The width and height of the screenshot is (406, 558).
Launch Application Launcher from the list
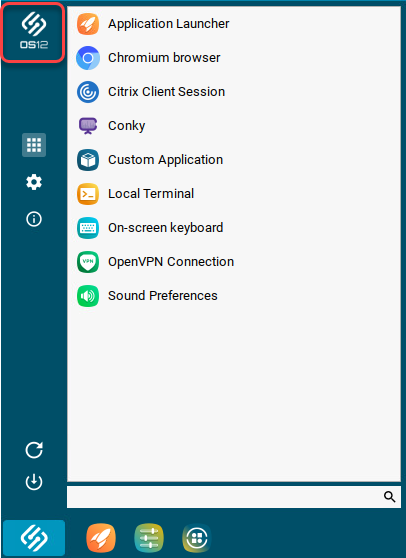point(233,24)
